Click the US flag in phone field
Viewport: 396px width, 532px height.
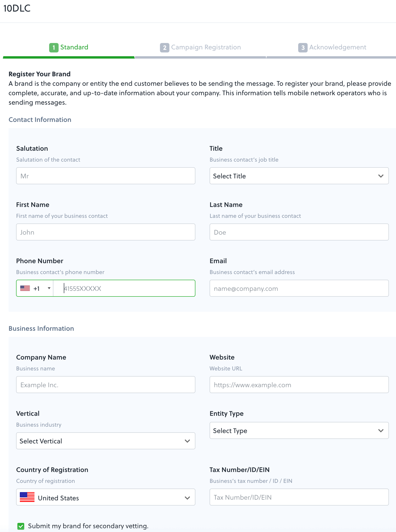[x=25, y=288]
